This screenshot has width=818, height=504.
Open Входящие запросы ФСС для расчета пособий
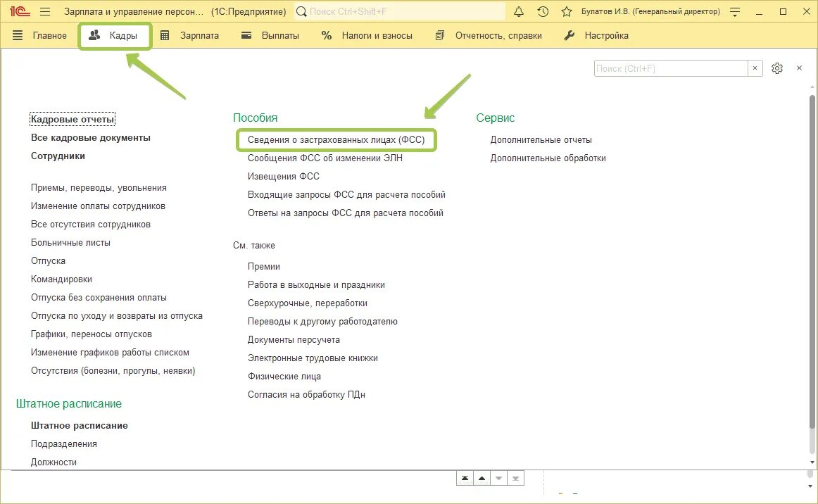(346, 194)
